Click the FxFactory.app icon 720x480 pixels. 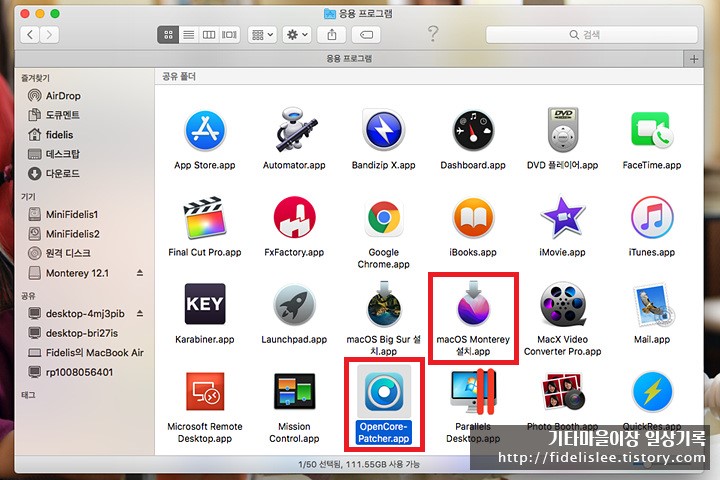(294, 217)
